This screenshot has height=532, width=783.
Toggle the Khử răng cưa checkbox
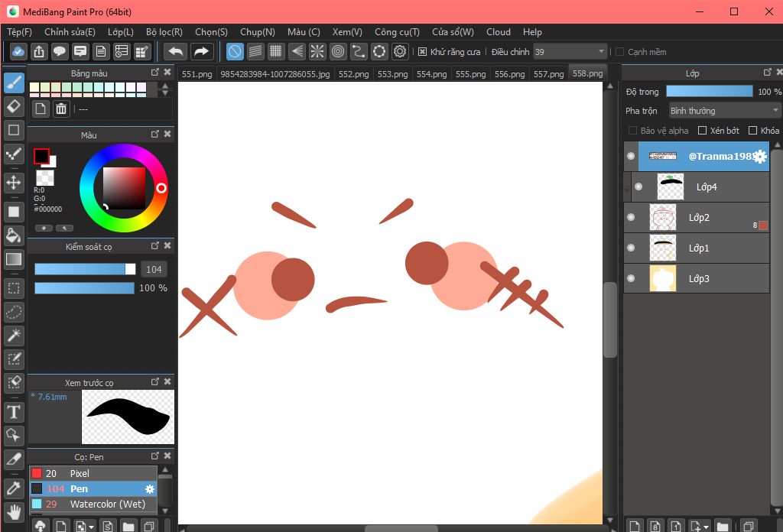tap(423, 52)
